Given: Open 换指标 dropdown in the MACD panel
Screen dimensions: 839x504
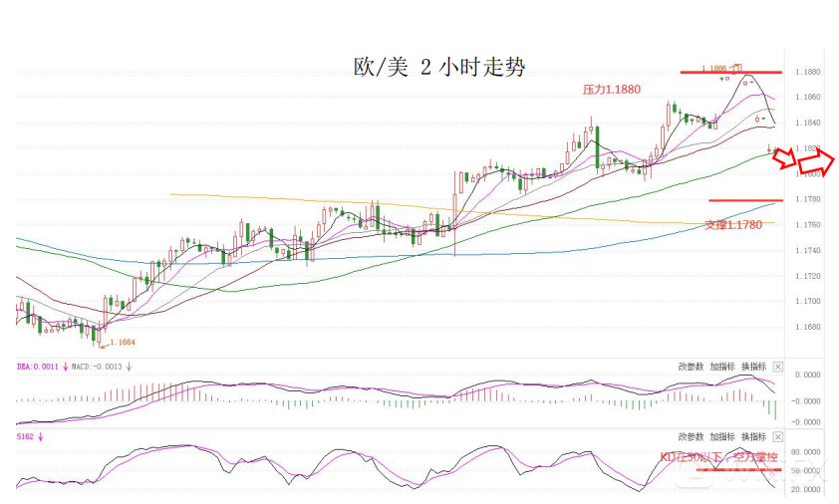Looking at the screenshot, I should click(x=753, y=367).
